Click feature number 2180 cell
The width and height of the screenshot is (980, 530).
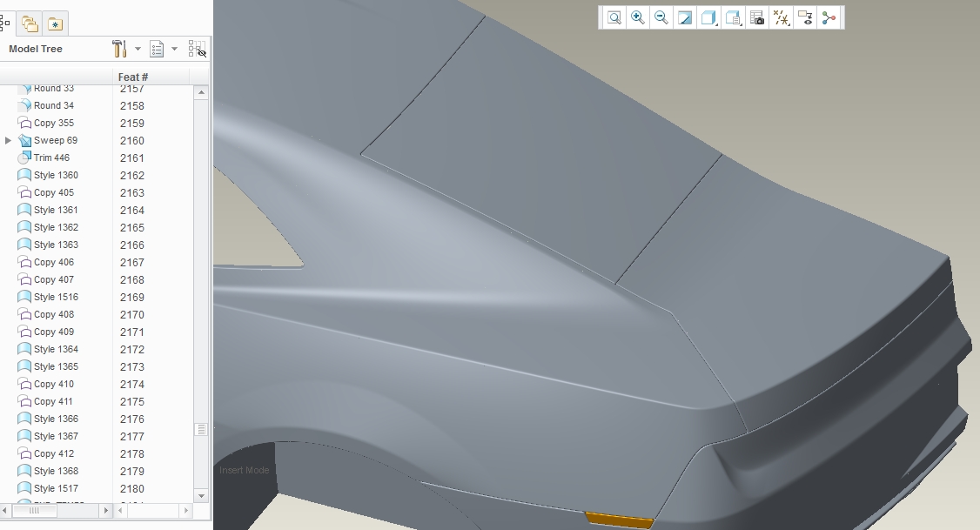pos(132,489)
